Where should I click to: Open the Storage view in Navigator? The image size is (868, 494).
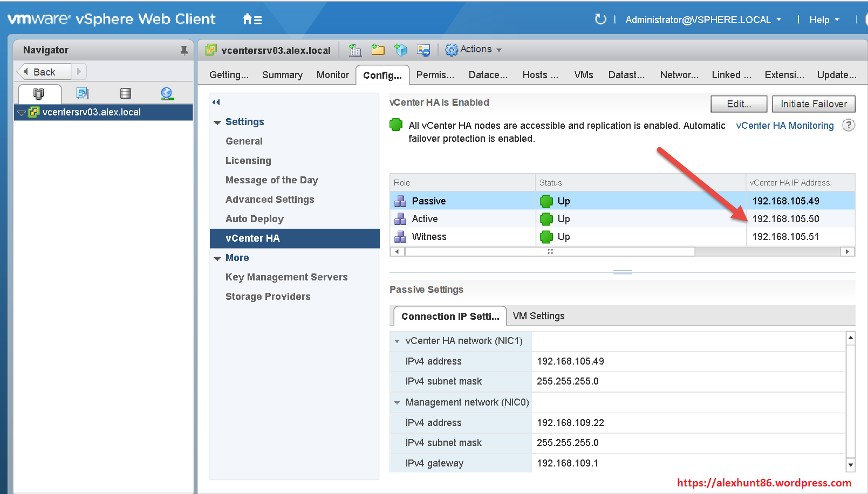point(125,93)
